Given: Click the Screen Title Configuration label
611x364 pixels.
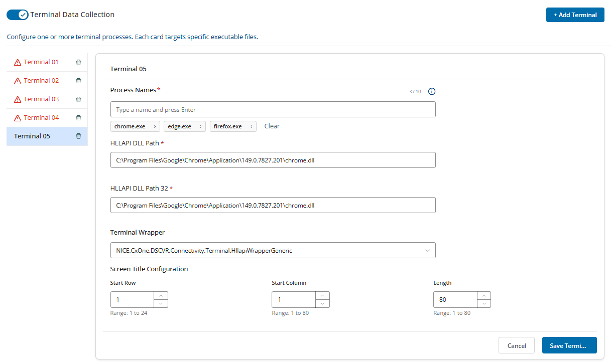Looking at the screenshot, I should point(149,269).
